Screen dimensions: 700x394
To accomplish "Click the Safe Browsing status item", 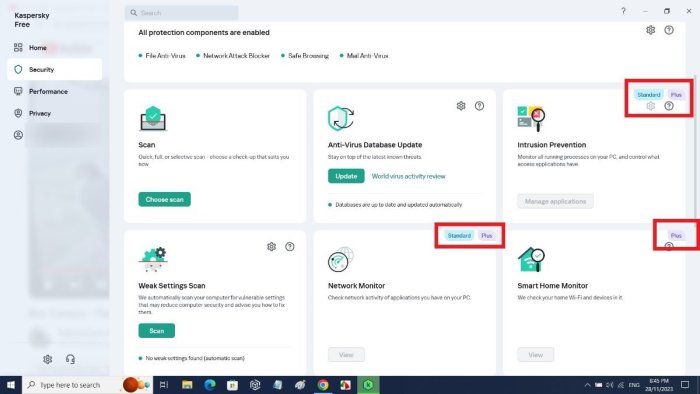I will (305, 56).
